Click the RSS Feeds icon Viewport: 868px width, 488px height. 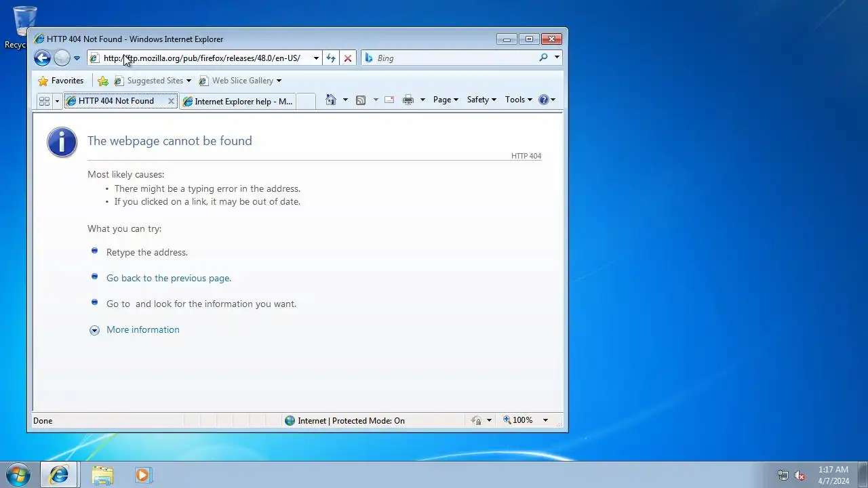tap(361, 100)
